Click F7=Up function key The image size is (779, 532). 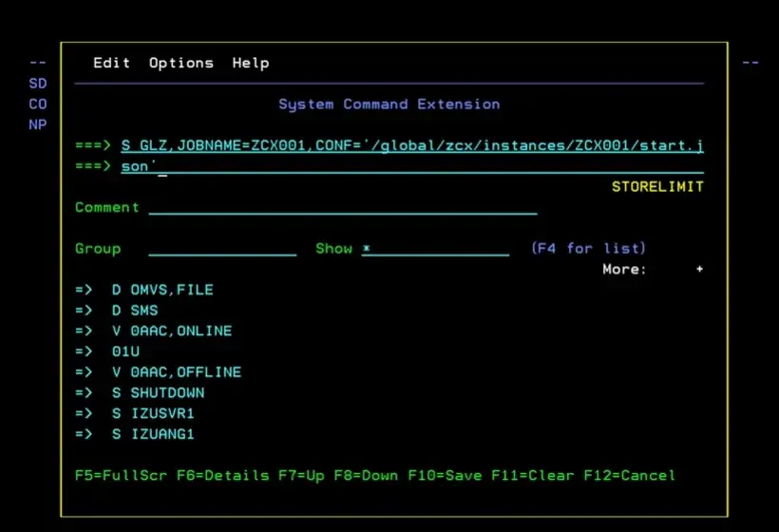tap(301, 476)
